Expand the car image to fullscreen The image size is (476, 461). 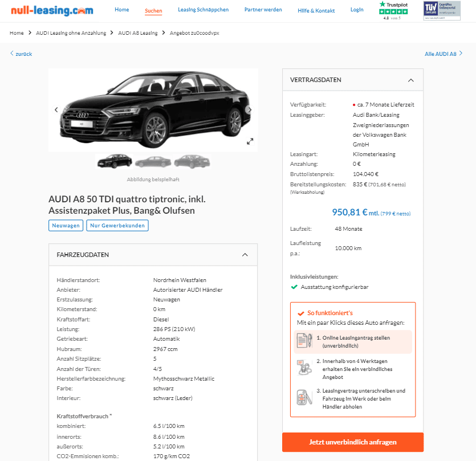(250, 141)
